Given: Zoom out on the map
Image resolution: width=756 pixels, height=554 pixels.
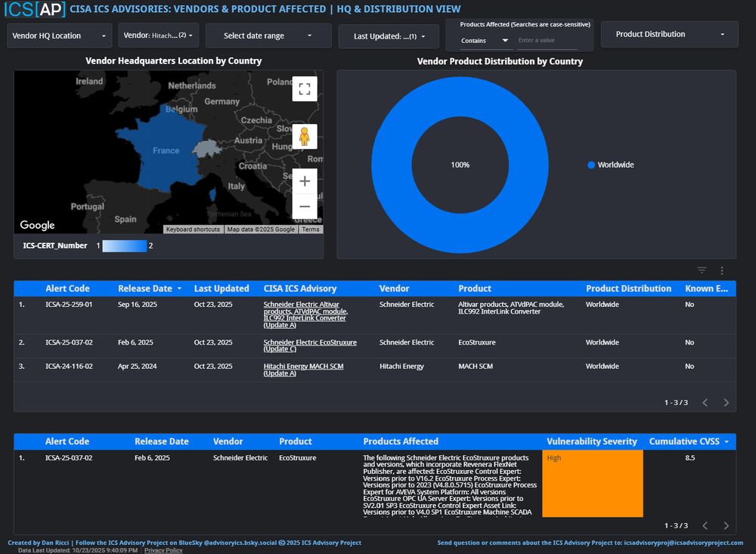Looking at the screenshot, I should (305, 206).
